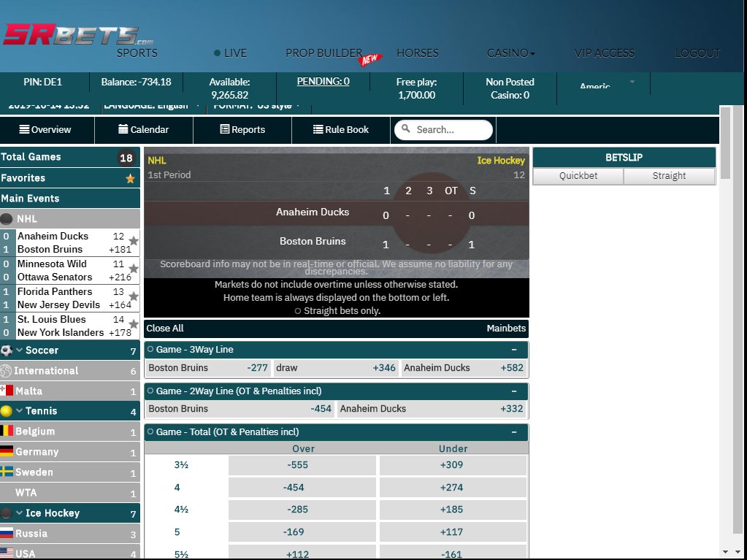
Task: Star the Minnesota Wild vs Ottawa Senators game
Action: click(x=134, y=269)
